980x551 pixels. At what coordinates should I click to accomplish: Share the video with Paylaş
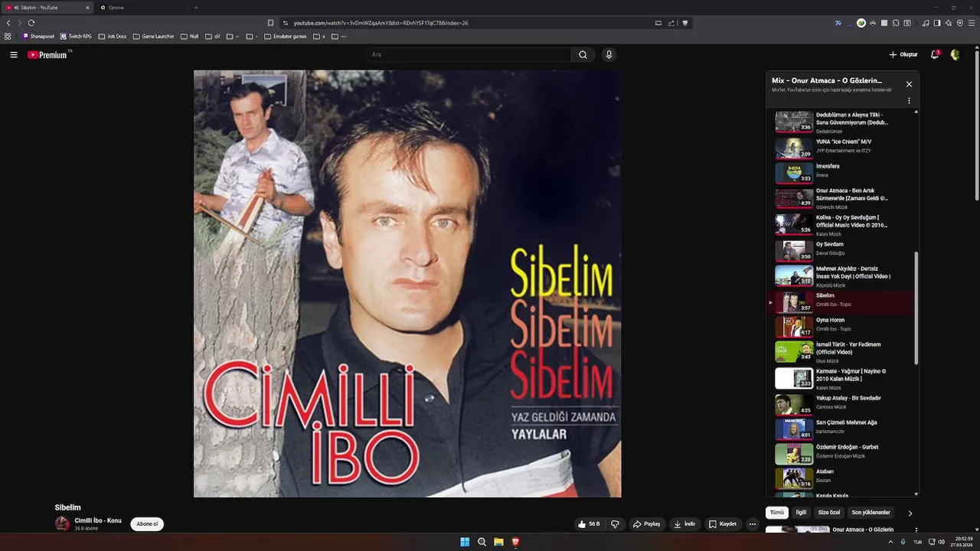point(646,524)
